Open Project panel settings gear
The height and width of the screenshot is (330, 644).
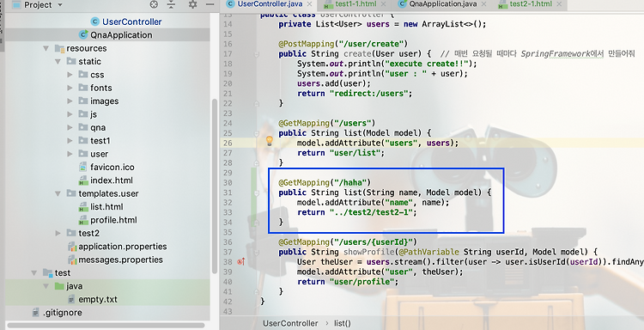(192, 4)
